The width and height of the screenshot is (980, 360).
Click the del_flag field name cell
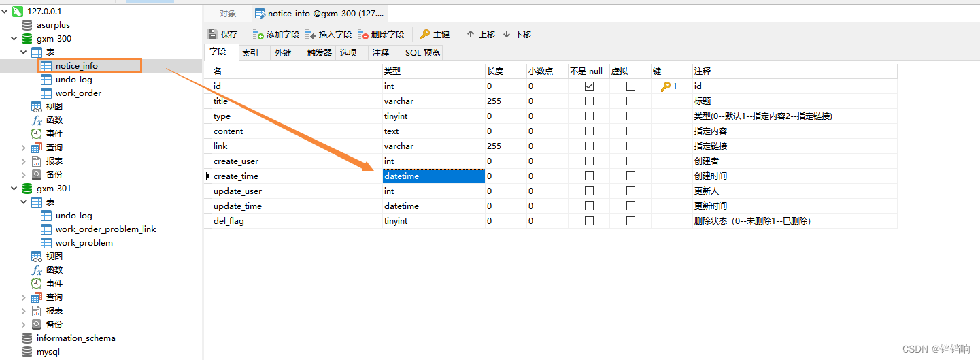pyautogui.click(x=297, y=221)
